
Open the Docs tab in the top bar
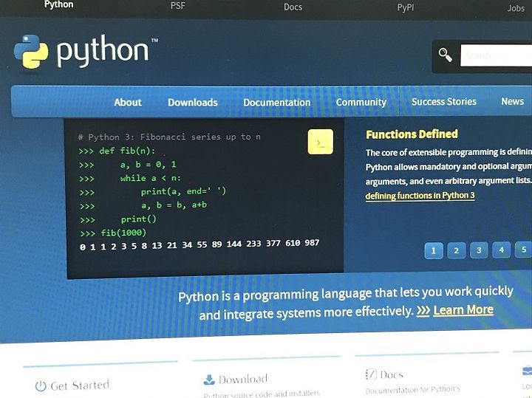pyautogui.click(x=293, y=7)
